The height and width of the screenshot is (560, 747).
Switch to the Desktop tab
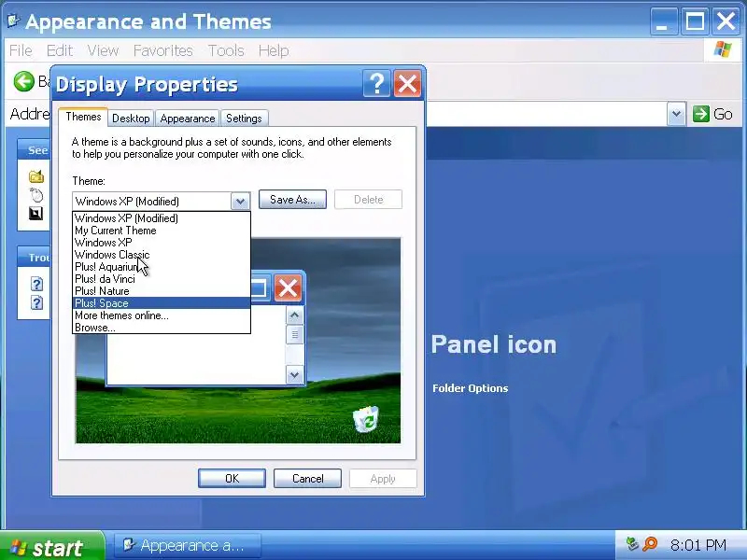tap(131, 119)
